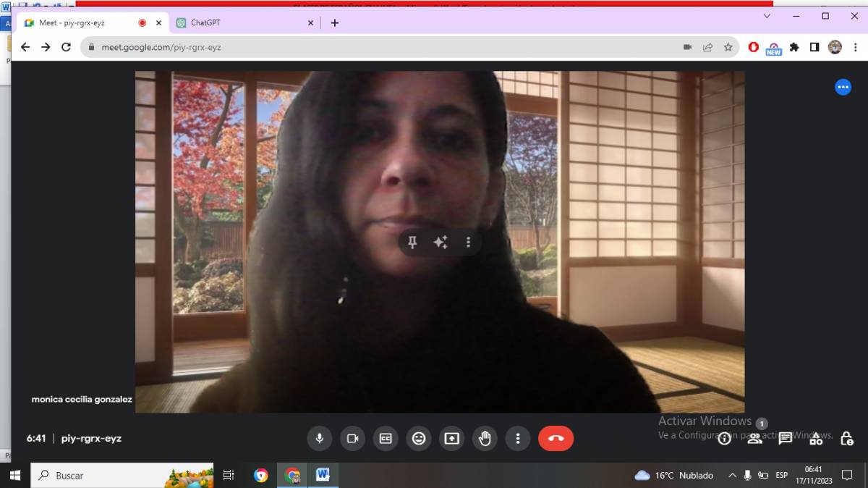This screenshot has width=868, height=488.
Task: Open a new browser tab
Action: click(334, 22)
